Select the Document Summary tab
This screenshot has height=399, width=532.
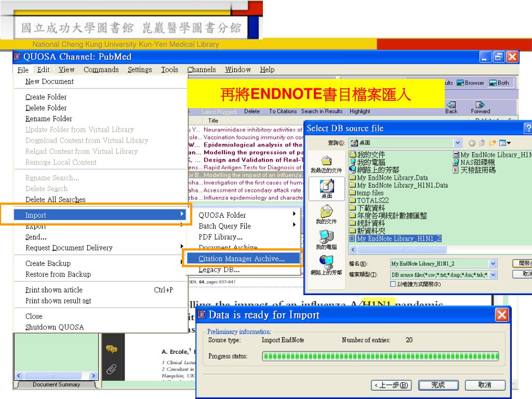point(56,384)
